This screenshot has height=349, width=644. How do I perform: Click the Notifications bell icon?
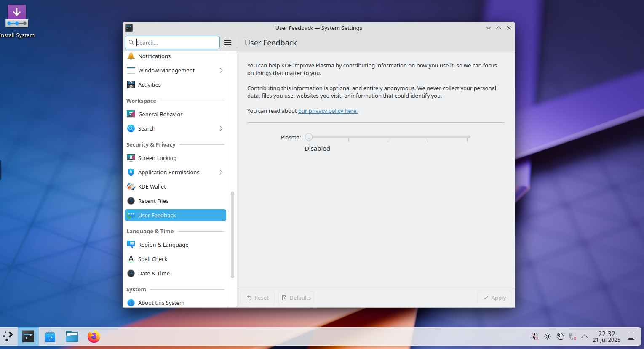click(131, 56)
